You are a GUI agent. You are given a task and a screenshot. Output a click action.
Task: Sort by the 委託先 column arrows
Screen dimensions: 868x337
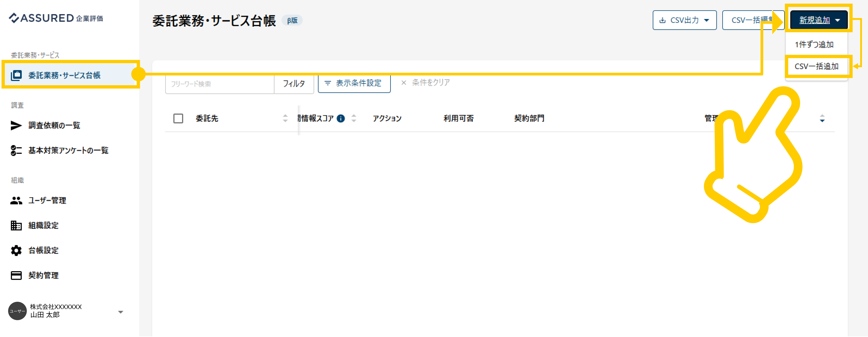coord(285,118)
